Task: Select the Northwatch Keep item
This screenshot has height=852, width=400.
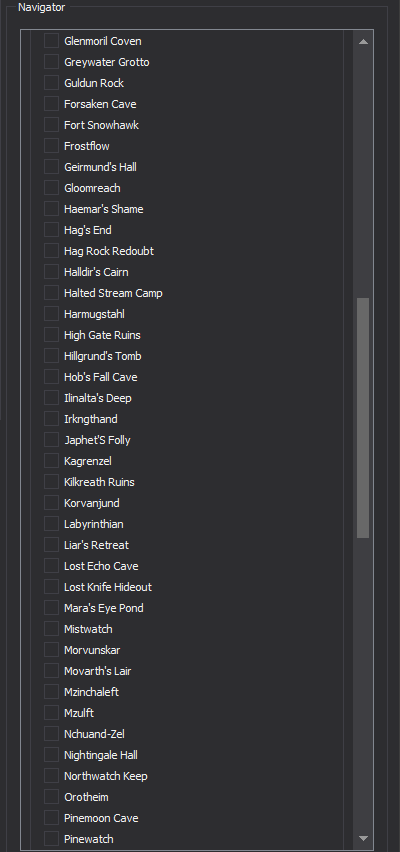Action: coord(105,776)
